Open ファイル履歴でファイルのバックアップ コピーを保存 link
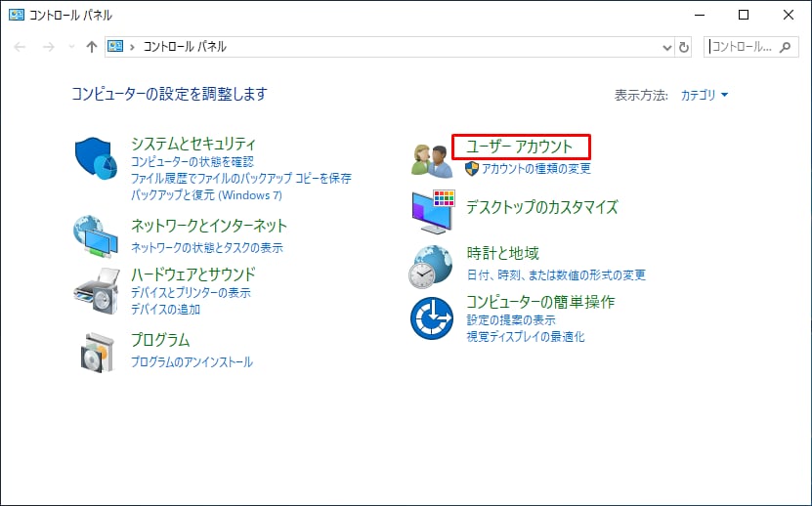 coord(240,178)
